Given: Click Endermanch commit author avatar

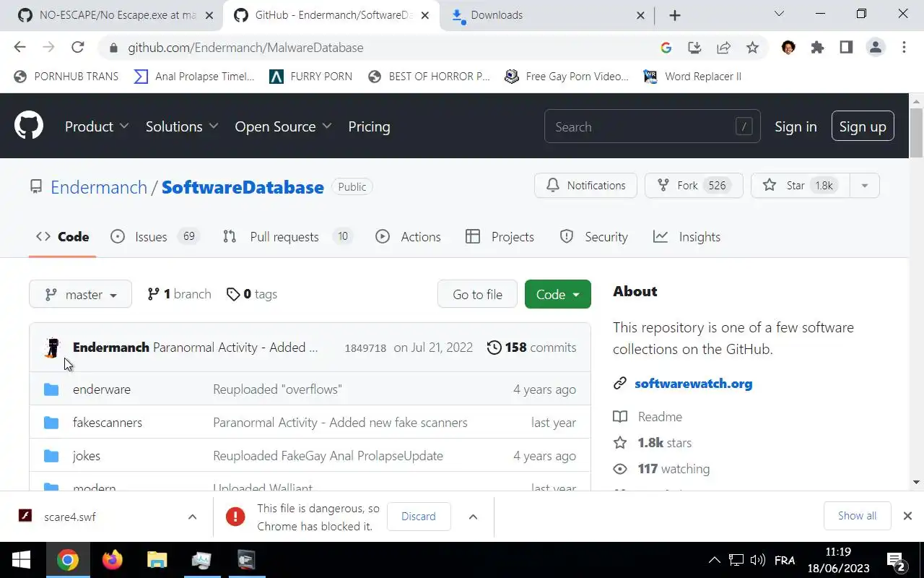Looking at the screenshot, I should coord(52,348).
